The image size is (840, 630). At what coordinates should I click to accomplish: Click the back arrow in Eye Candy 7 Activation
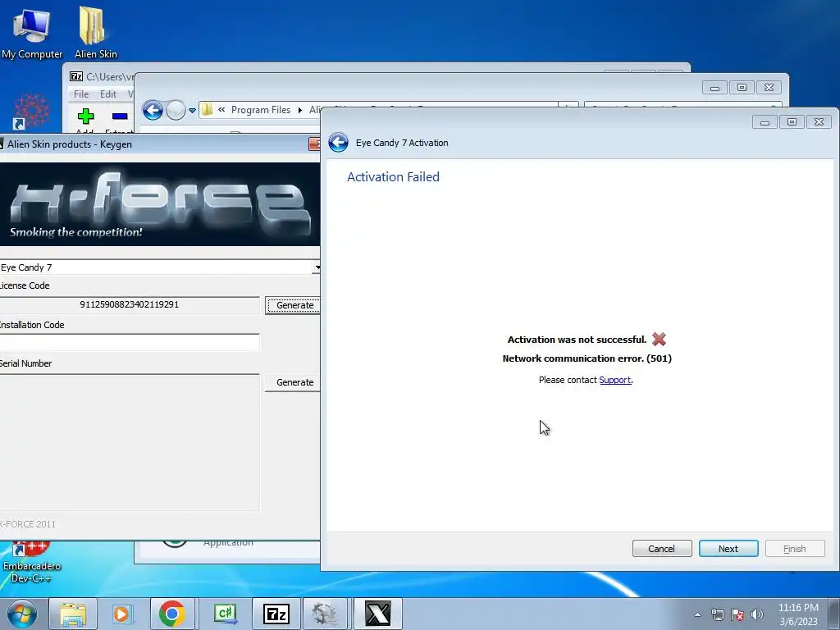click(338, 143)
